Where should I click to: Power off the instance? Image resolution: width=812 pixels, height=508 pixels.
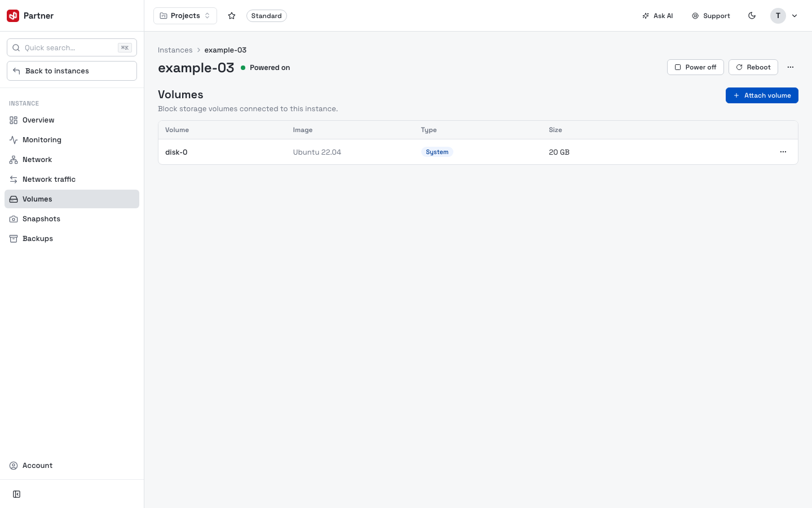point(695,67)
